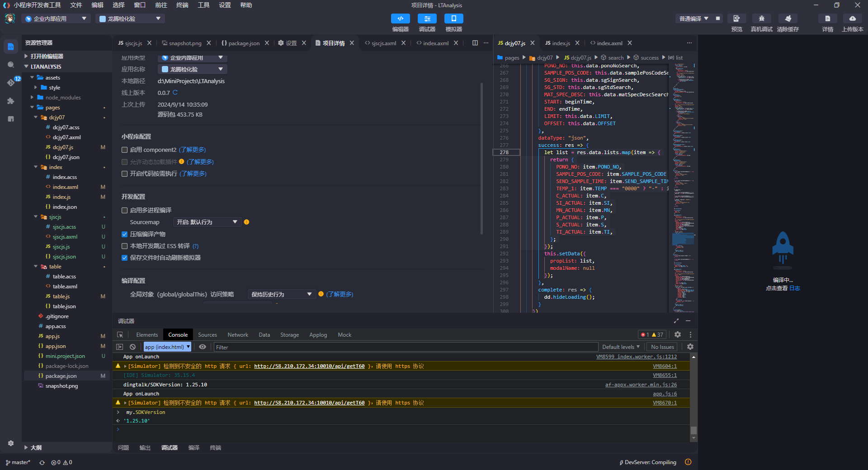Viewport: 868px width, 470px height.
Task: Open the extensions puzzle sidebar icon
Action: [11, 101]
